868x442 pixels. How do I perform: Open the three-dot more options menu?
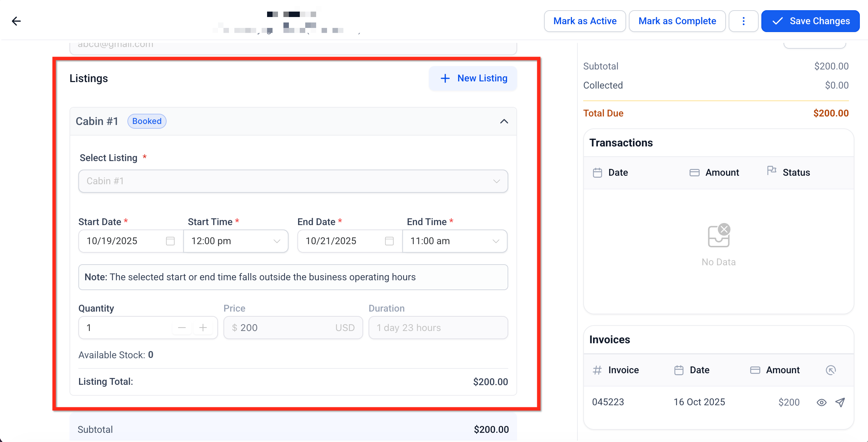[743, 21]
